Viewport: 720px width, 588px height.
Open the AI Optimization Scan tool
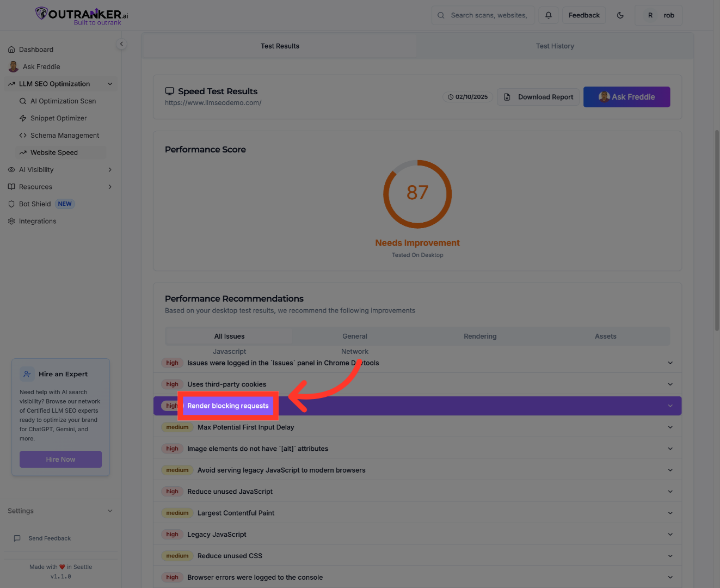click(x=64, y=101)
